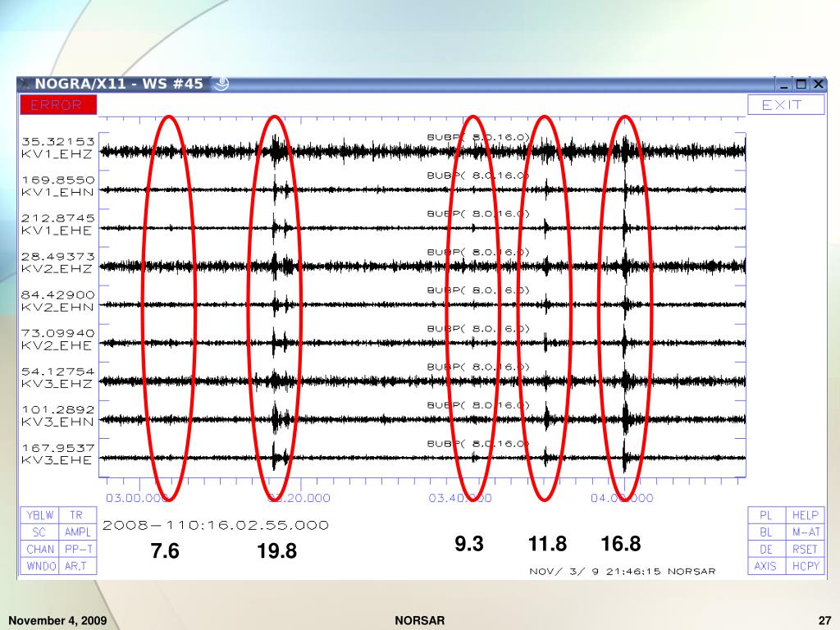Click the 9.3 value below the plot
Viewport: 840px width, 630px height.
click(469, 544)
